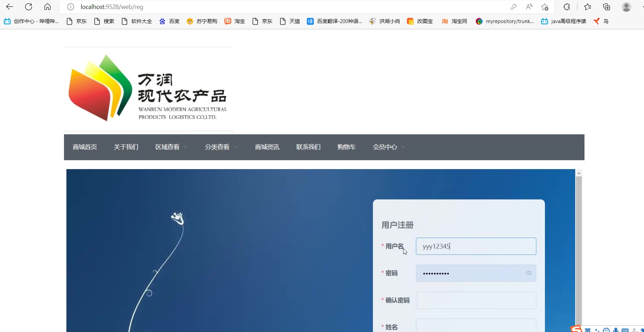Open 淘宝网 bookmark

(454, 21)
